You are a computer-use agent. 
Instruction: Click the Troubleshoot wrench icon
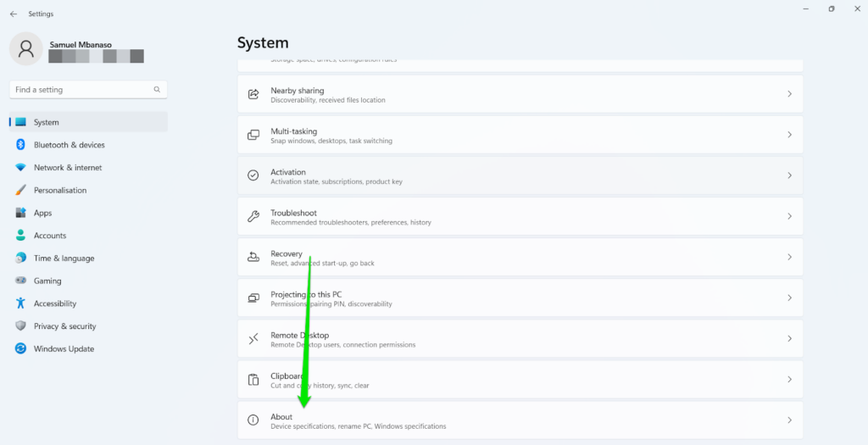coord(253,216)
